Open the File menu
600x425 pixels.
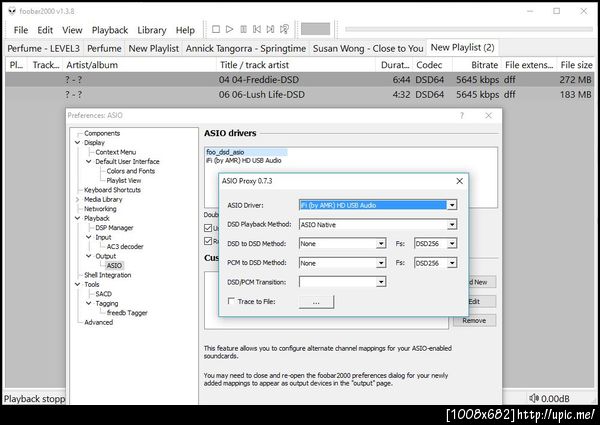[21, 30]
